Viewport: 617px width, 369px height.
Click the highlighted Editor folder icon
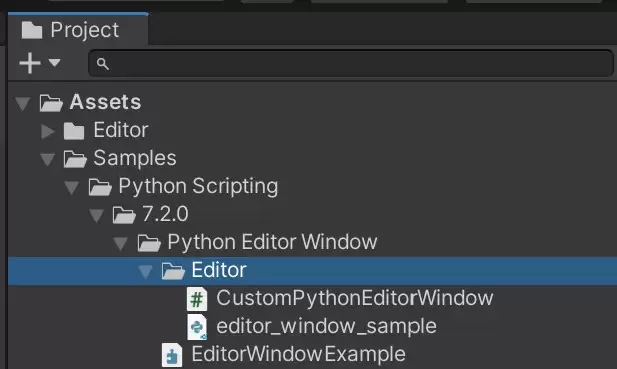click(173, 271)
